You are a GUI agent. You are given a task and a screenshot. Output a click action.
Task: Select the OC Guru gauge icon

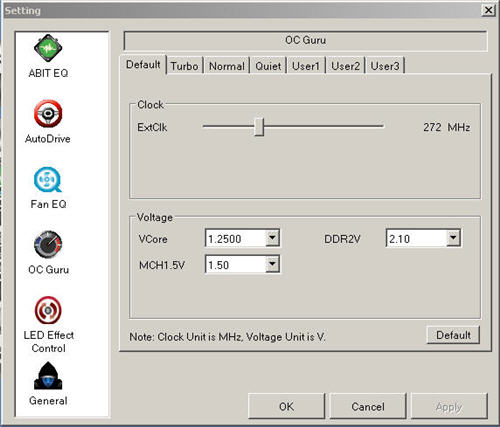[48, 245]
